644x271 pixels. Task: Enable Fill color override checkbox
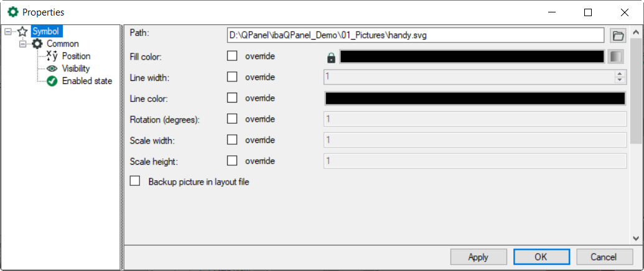pos(232,57)
